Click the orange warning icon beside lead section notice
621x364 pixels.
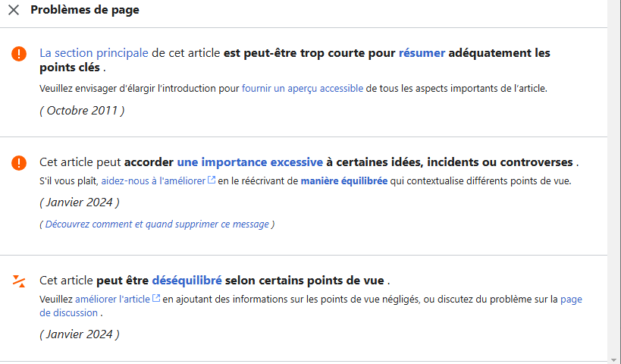[x=19, y=54]
